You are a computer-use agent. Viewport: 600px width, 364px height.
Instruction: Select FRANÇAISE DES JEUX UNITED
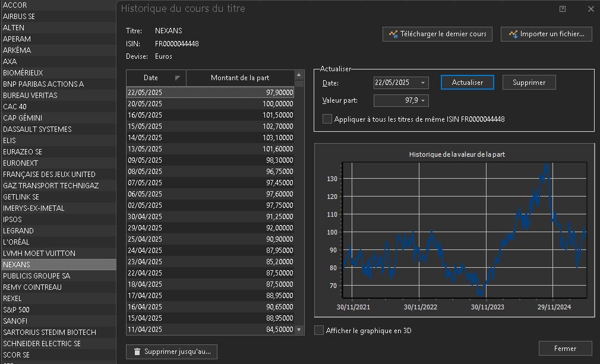(58, 175)
